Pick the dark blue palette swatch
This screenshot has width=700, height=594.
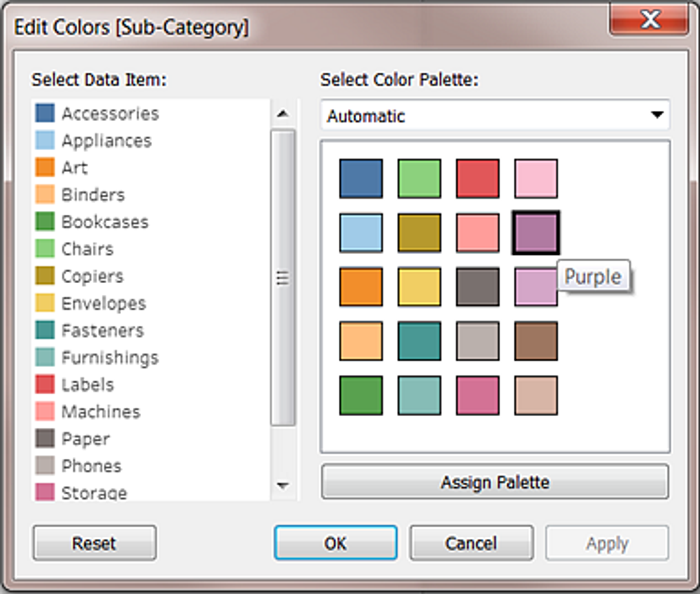coord(361,179)
